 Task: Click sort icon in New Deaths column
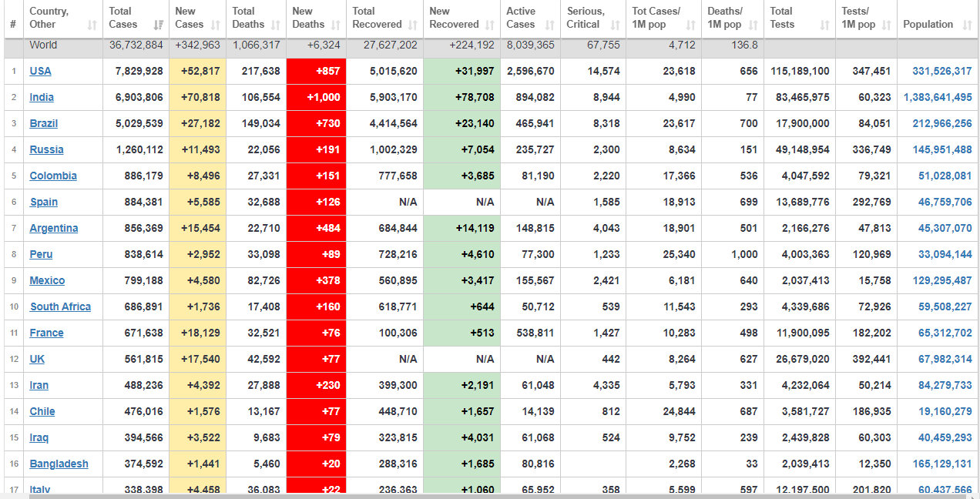click(x=336, y=25)
